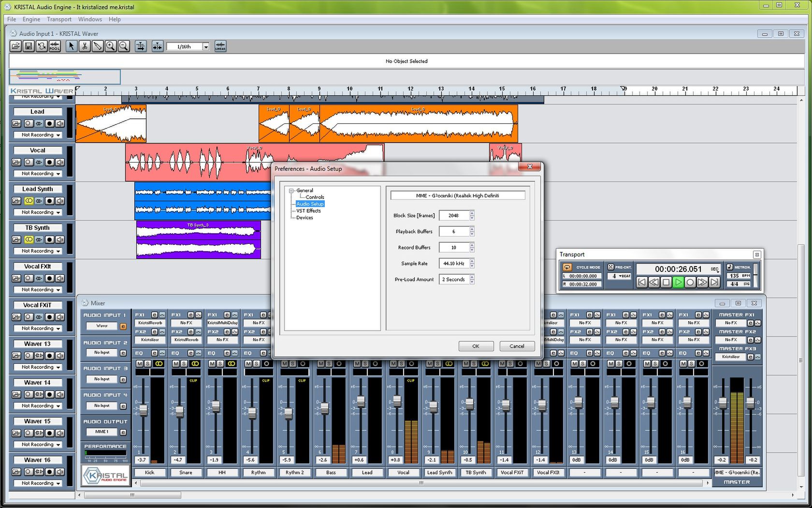Open audio device dropdown in Preferences
This screenshot has width=812, height=508.
pos(458,195)
